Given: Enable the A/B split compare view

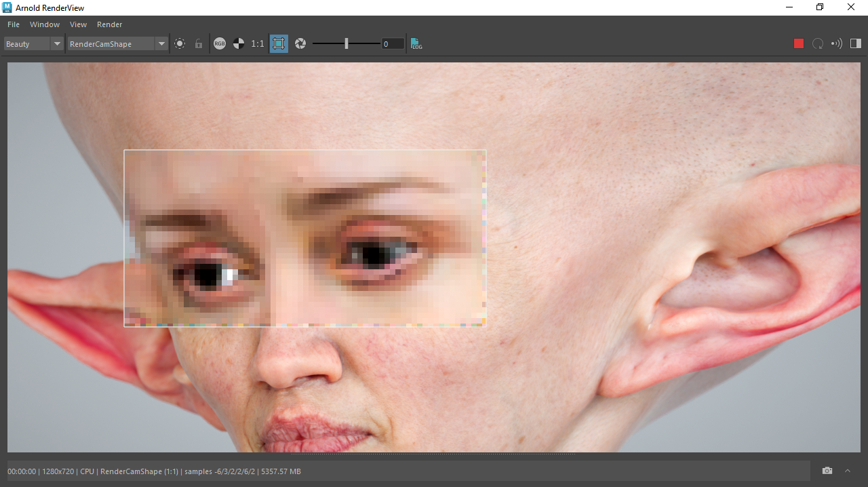Looking at the screenshot, I should coord(855,43).
